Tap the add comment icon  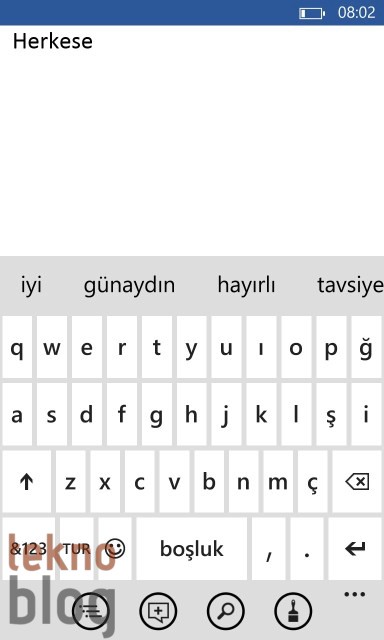point(158,611)
